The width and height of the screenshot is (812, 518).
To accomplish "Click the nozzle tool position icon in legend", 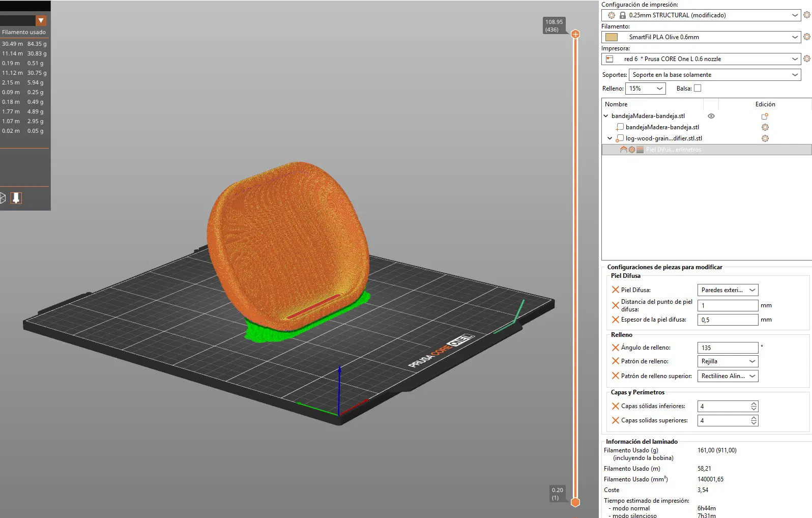I will [x=16, y=198].
